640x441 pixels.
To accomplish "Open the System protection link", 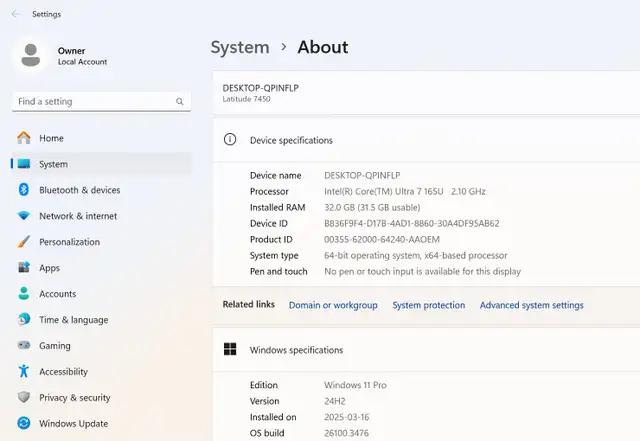I will pyautogui.click(x=429, y=305).
